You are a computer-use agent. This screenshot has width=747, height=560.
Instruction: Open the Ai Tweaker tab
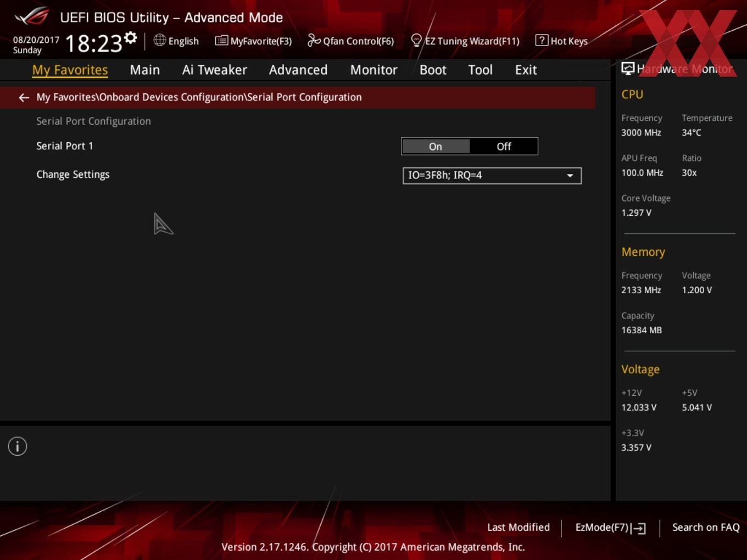(215, 70)
